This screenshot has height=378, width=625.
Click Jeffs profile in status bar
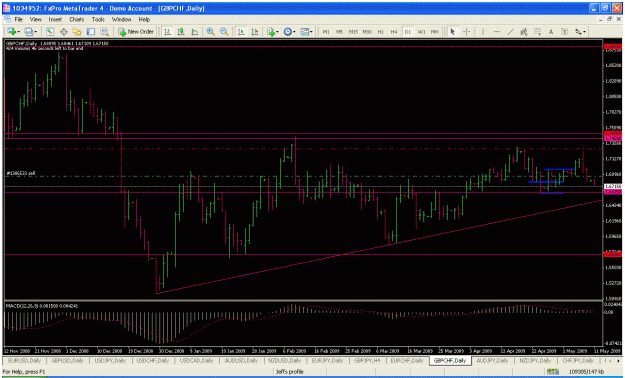coord(289,372)
